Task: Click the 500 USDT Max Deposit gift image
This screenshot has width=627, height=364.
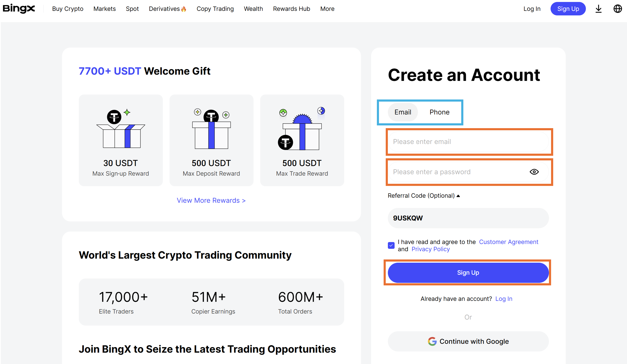Action: tap(212, 129)
